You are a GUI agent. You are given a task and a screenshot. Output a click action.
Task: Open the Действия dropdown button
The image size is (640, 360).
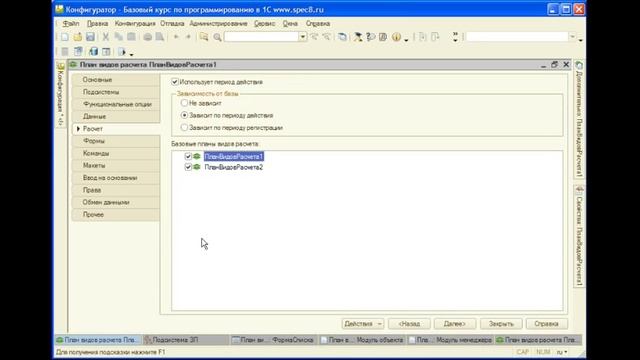[x=363, y=324]
